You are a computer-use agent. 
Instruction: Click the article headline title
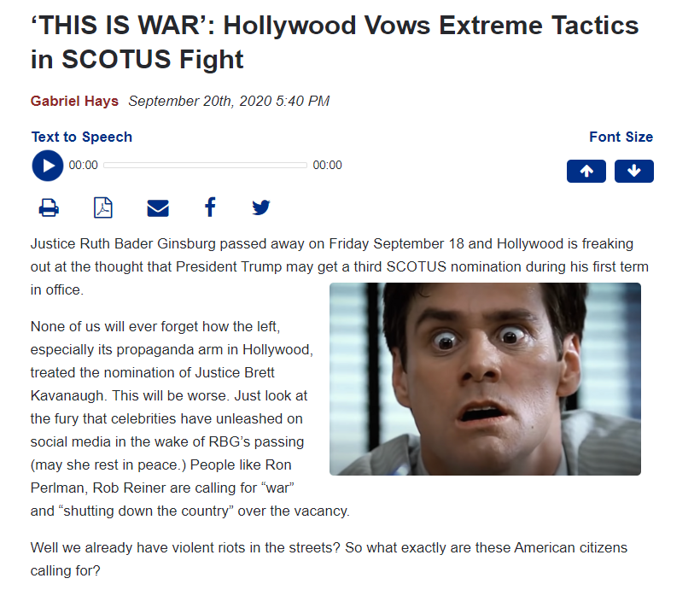(x=335, y=42)
